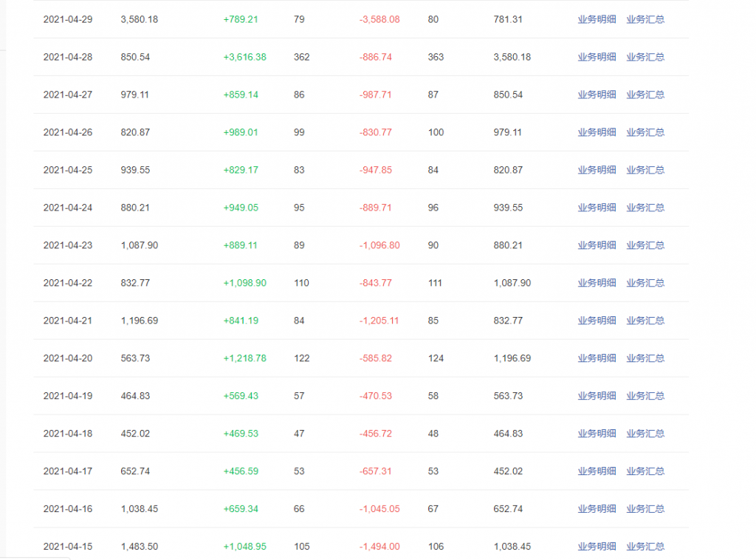
Task: Open 业务明细 on the 2021-04-26 row
Action: [597, 132]
